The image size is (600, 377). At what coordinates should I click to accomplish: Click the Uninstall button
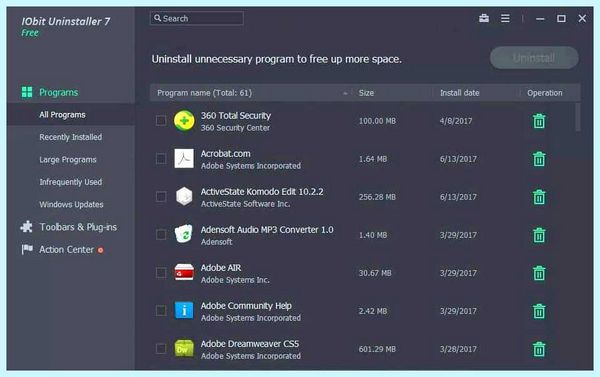[x=534, y=58]
